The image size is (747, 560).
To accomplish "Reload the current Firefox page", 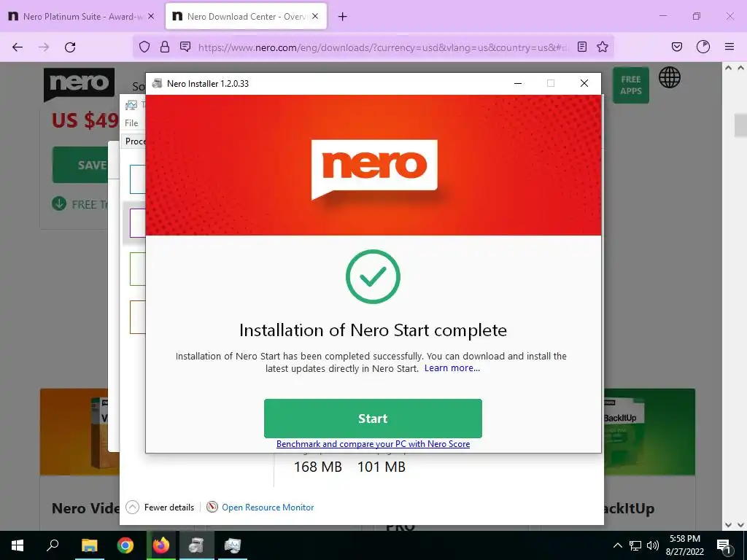I will 70,47.
